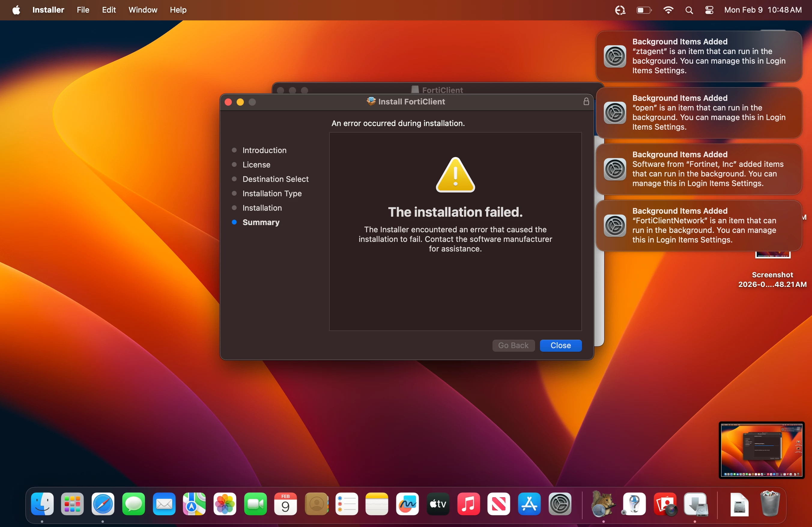
Task: Click the Installation Type step
Action: tap(272, 194)
